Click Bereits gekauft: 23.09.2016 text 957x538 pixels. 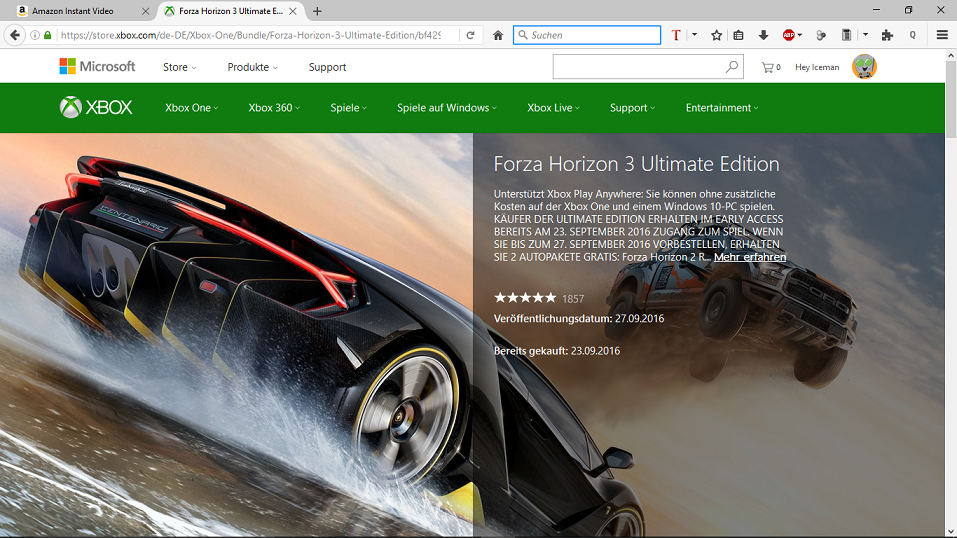pyautogui.click(x=557, y=351)
